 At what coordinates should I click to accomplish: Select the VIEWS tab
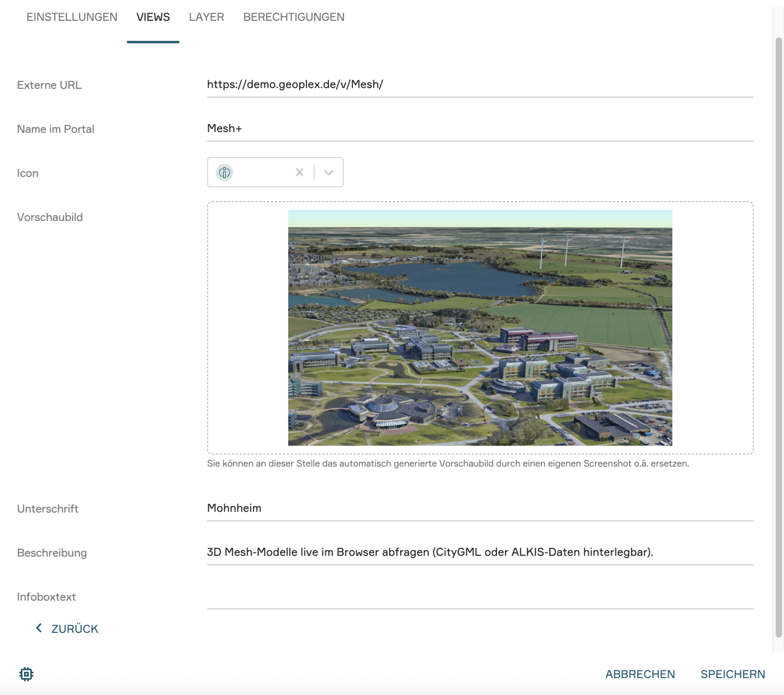tap(153, 17)
